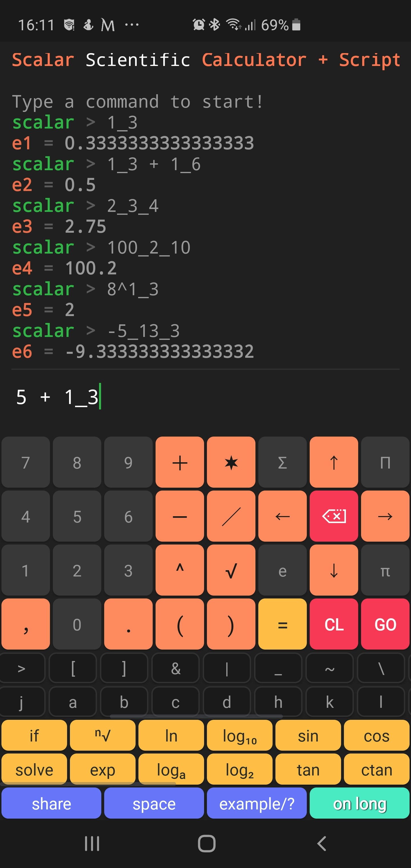Tap the Android home button
The height and width of the screenshot is (868, 411).
tap(207, 843)
